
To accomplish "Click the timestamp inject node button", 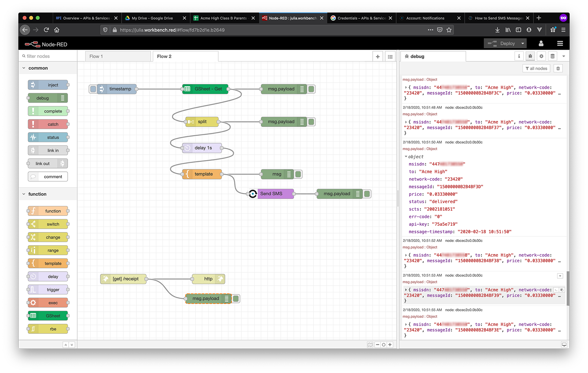I will coord(93,89).
